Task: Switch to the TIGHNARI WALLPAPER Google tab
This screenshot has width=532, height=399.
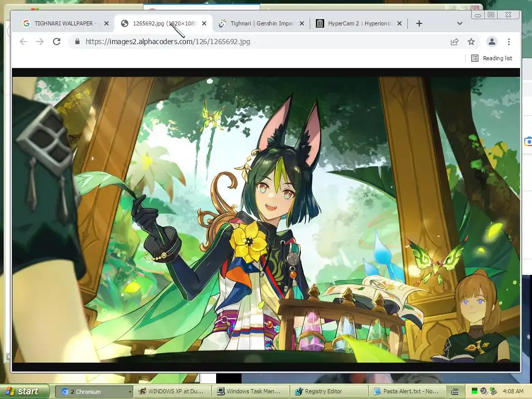Action: tap(65, 23)
